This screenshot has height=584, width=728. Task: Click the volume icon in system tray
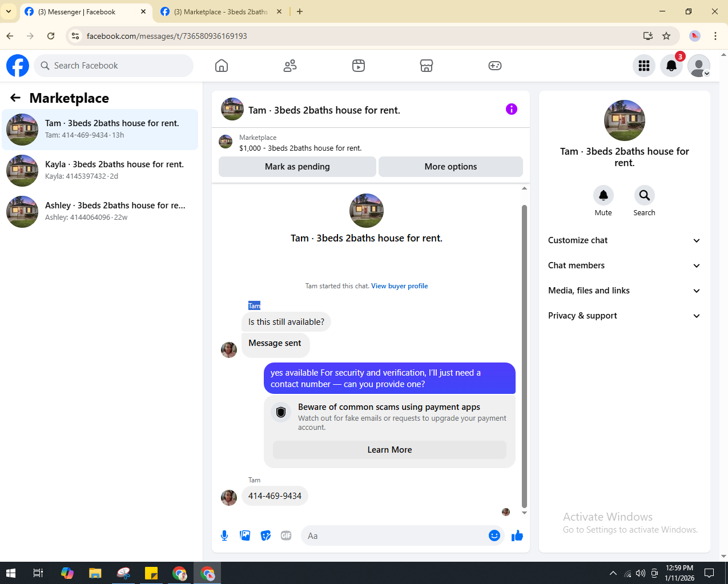pos(641,573)
